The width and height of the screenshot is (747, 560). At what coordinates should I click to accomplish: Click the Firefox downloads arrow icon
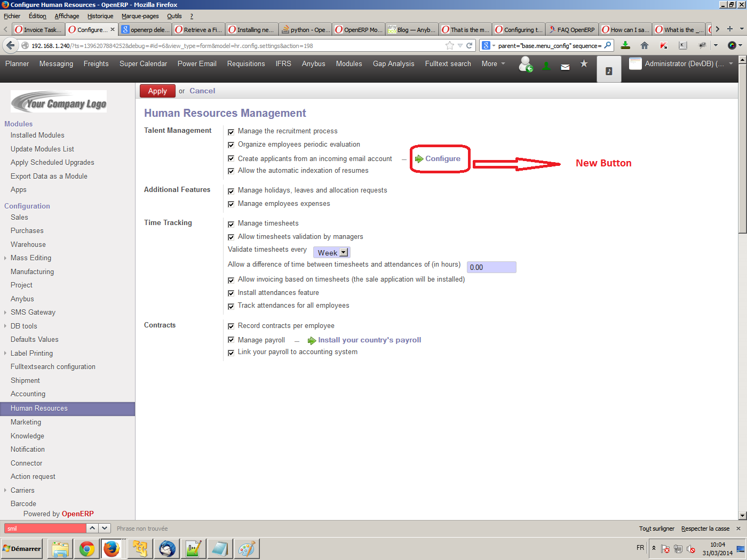[x=626, y=45]
